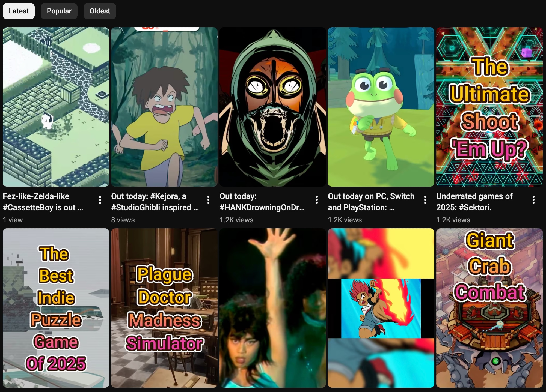Open more options for HANKDrowningOnDry video
This screenshot has height=392, width=546.
(317, 200)
